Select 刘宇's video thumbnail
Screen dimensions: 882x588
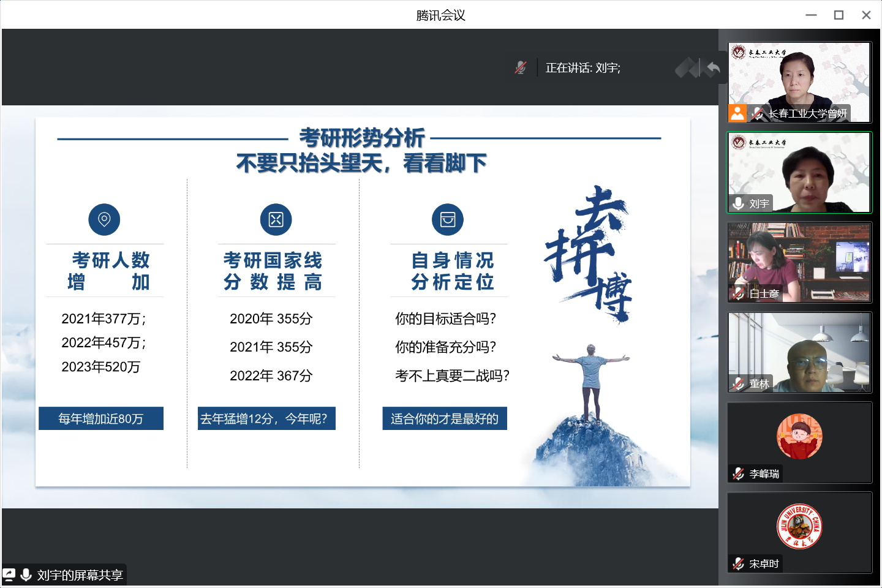click(799, 172)
